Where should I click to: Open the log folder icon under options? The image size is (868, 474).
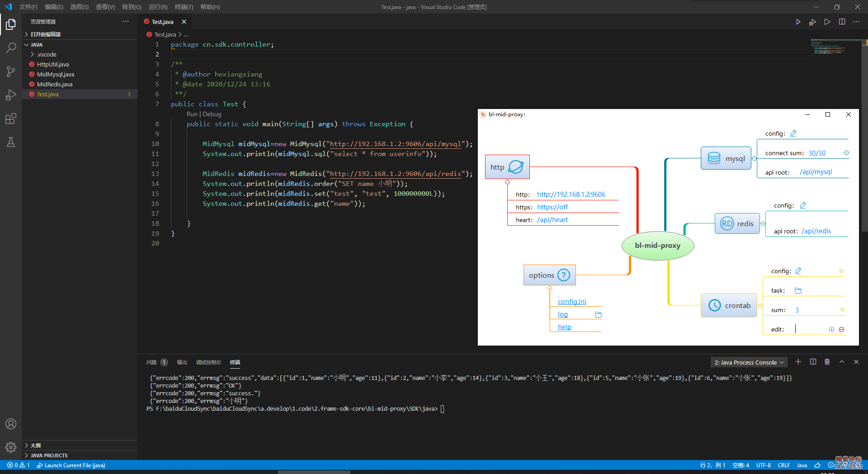[x=598, y=314]
